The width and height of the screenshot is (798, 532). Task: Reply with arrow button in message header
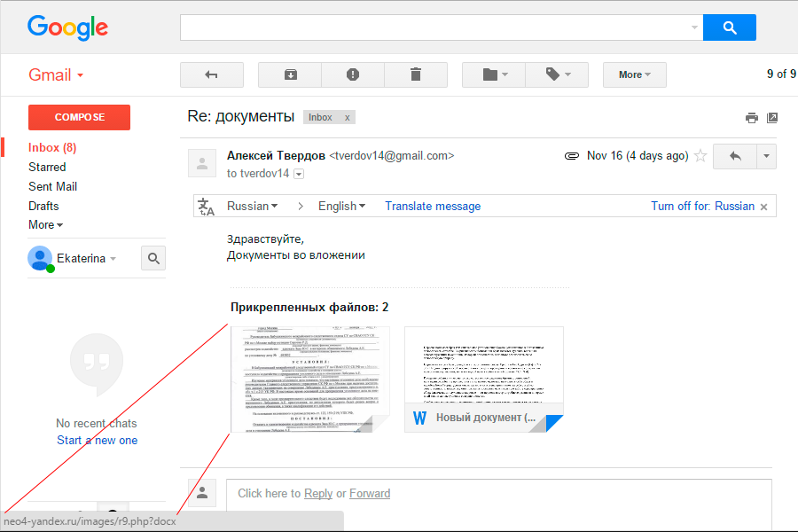(x=735, y=156)
